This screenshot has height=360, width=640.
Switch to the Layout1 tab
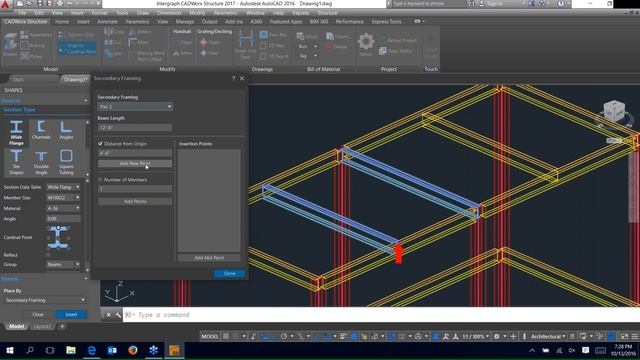[x=42, y=327]
